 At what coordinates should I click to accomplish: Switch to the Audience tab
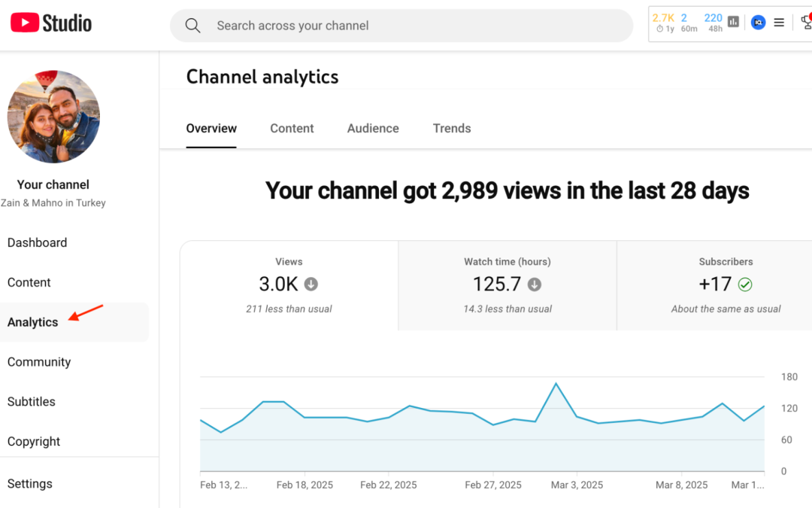tap(373, 129)
